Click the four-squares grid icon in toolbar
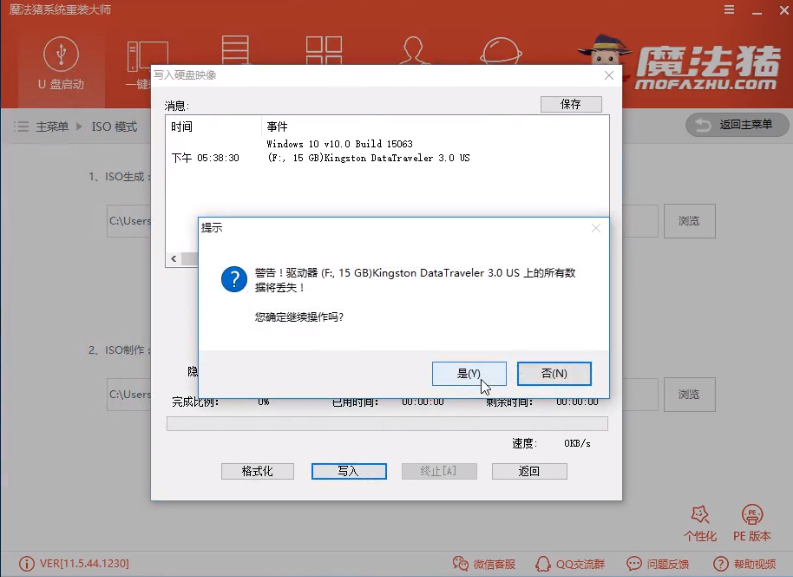Viewport: 793px width, 577px height. point(324,52)
